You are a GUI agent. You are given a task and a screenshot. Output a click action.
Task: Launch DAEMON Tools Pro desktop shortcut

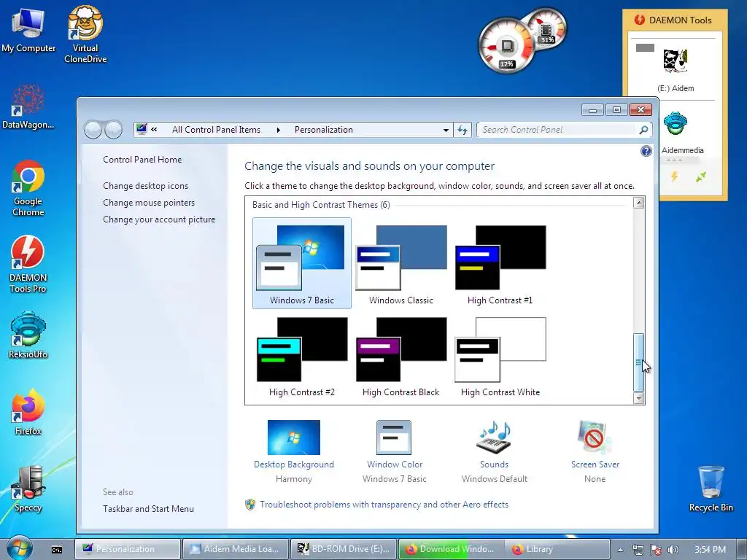(28, 264)
